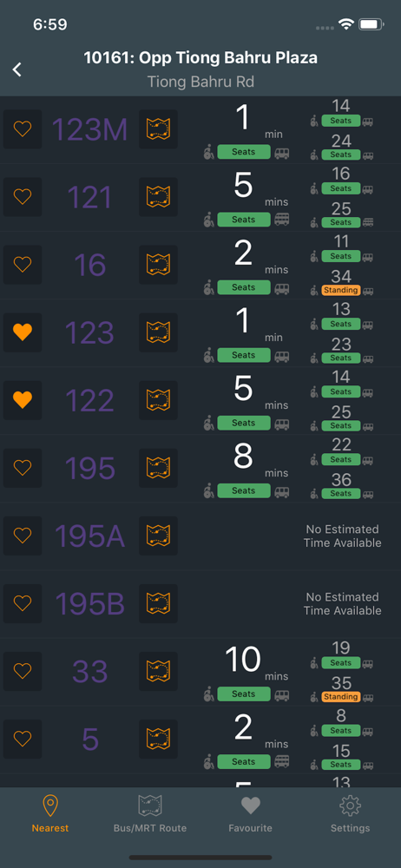
Task: Tap the bus 16 service number
Action: pyautogui.click(x=89, y=265)
